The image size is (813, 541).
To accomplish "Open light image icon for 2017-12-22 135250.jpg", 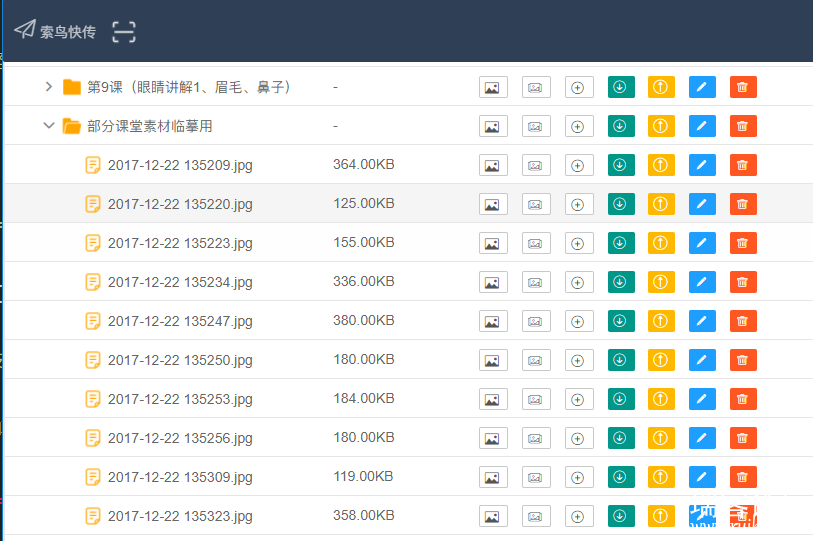I will coord(536,360).
